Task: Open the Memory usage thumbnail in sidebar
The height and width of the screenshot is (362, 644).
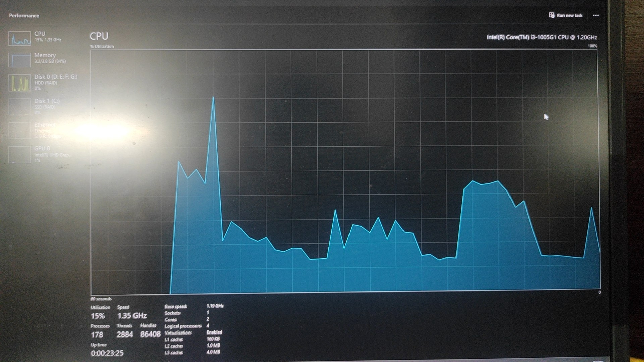Action: point(19,60)
